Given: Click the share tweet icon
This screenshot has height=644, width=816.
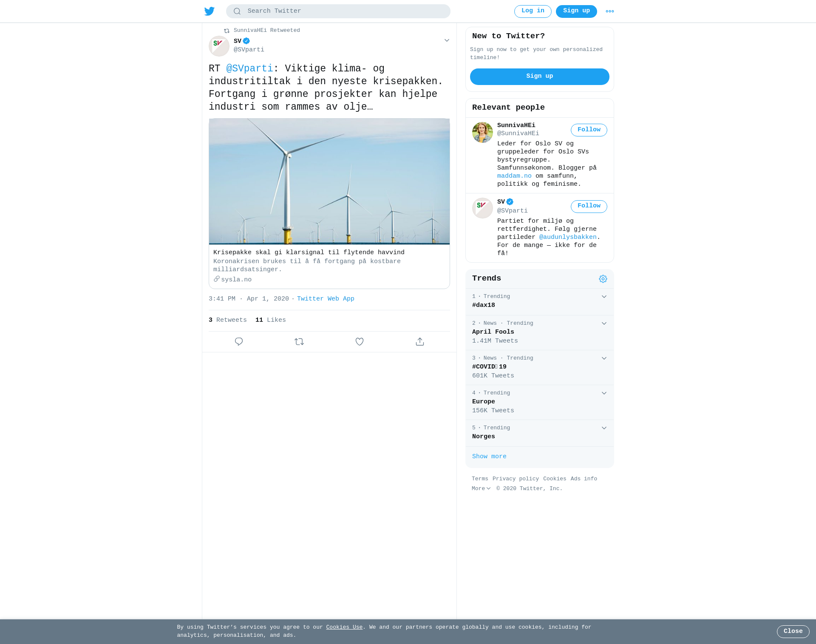Looking at the screenshot, I should pos(420,342).
